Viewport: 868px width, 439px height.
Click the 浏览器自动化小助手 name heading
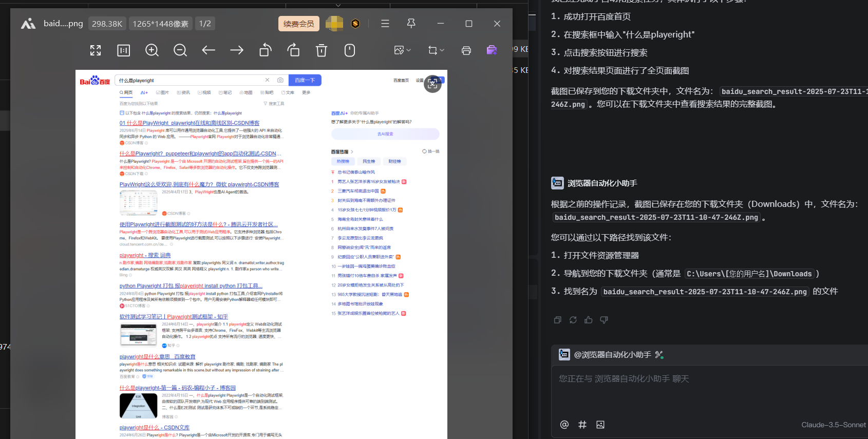pyautogui.click(x=602, y=183)
